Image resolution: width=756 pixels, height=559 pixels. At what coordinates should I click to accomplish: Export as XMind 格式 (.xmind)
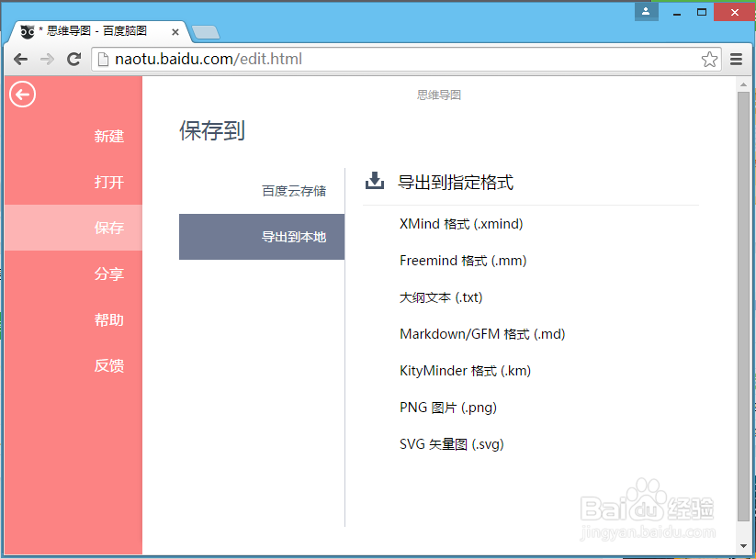click(461, 224)
